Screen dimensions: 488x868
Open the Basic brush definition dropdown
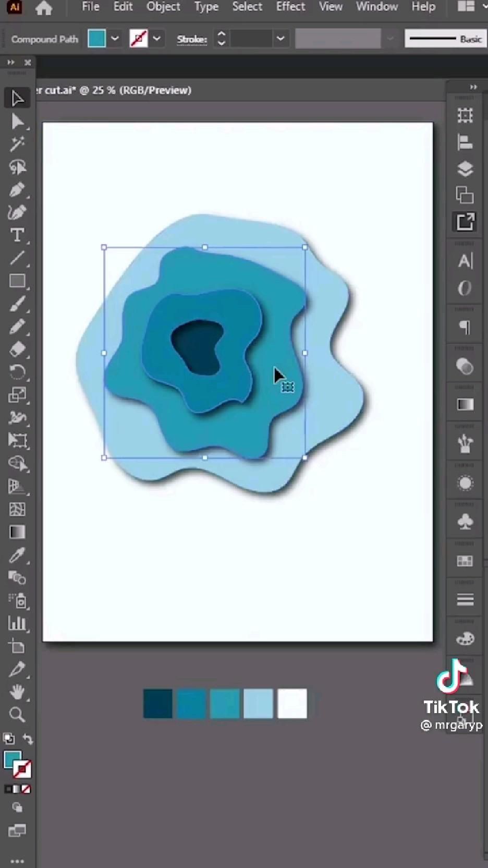(446, 39)
